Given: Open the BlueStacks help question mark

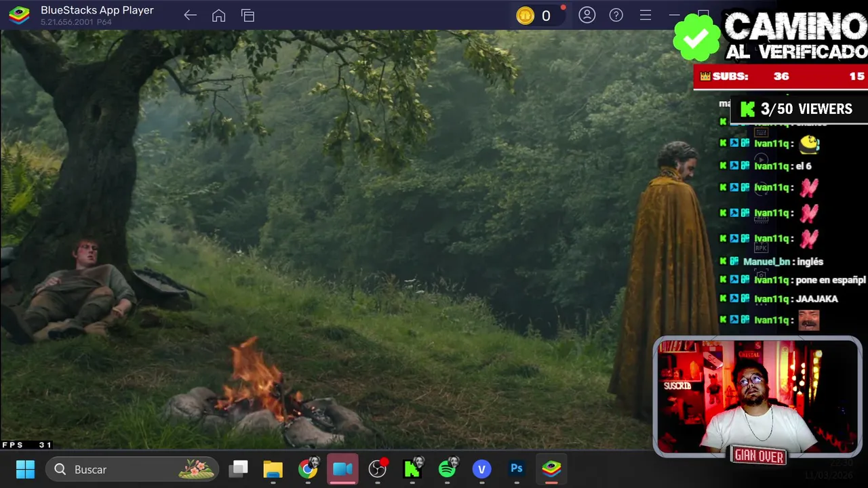Looking at the screenshot, I should pos(616,15).
